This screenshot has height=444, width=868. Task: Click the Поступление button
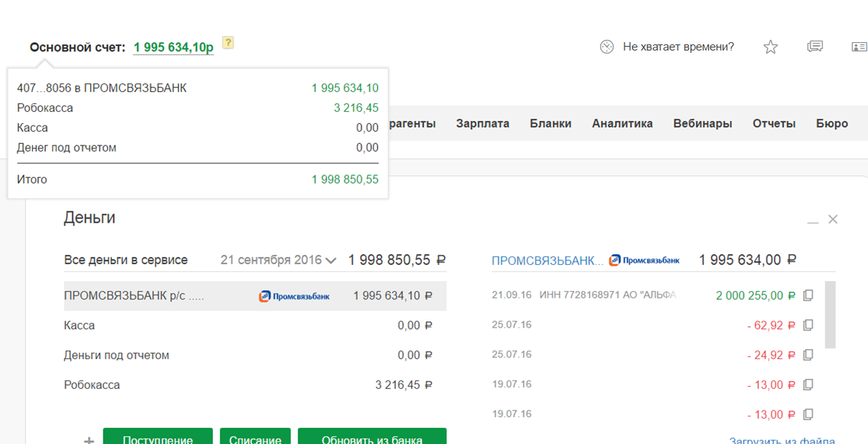158,436
